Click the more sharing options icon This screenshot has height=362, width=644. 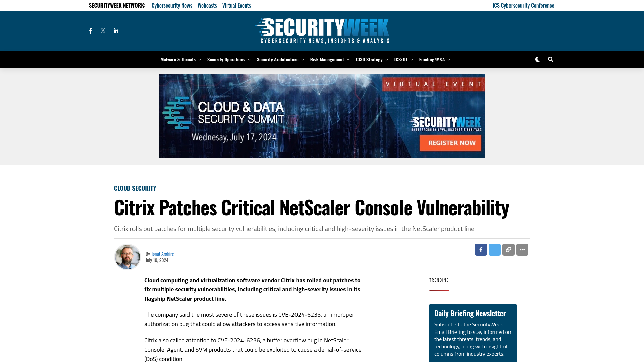click(x=522, y=250)
